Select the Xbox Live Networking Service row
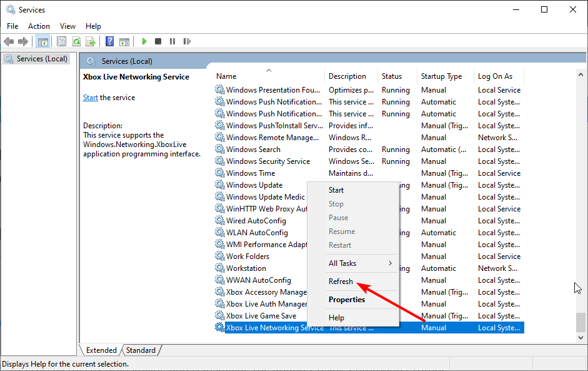Image resolution: width=588 pixels, height=371 pixels. (369, 327)
